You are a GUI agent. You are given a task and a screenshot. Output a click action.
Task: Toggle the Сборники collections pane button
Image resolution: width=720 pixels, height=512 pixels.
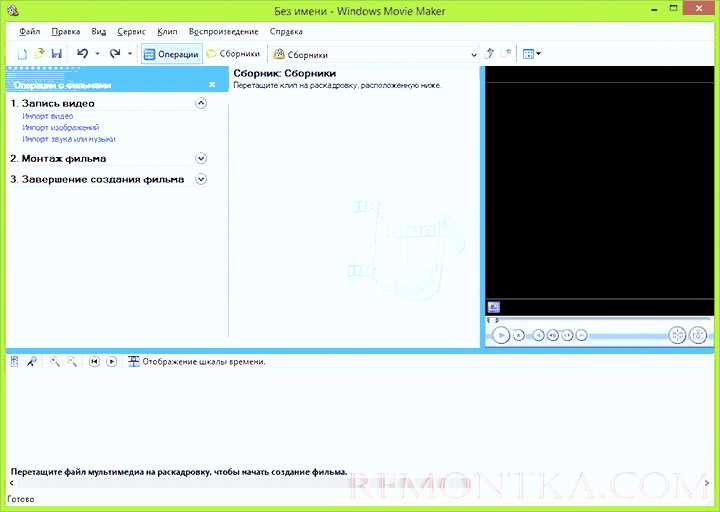tap(233, 54)
